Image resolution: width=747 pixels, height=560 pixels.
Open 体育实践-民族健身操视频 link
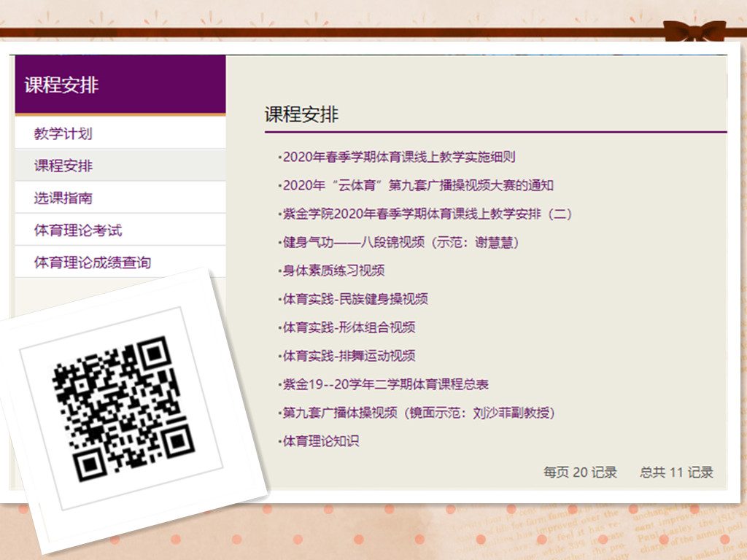[x=355, y=299]
